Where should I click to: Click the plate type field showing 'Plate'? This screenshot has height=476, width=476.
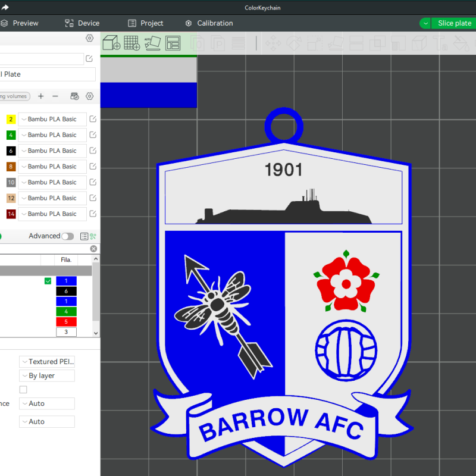pos(48,74)
